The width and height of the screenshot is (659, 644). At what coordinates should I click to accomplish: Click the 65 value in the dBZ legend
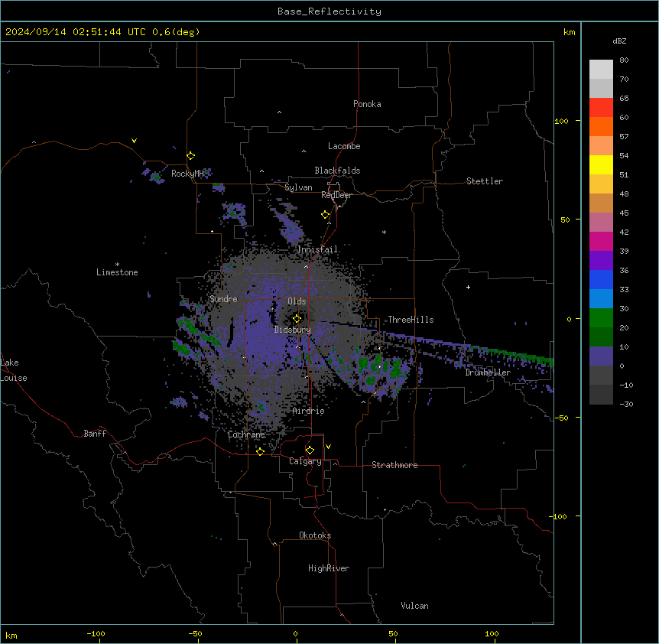point(624,99)
